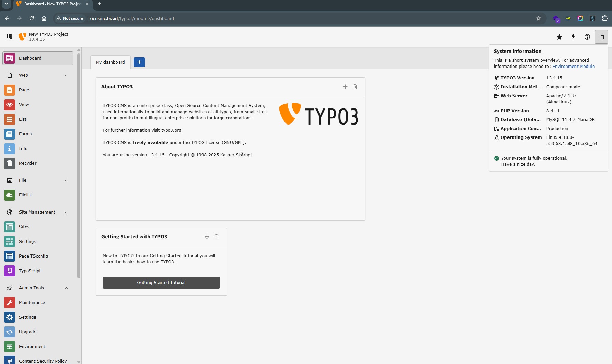Open the Dashboard menu item
Viewport: 612px width, 364px height.
click(x=38, y=58)
